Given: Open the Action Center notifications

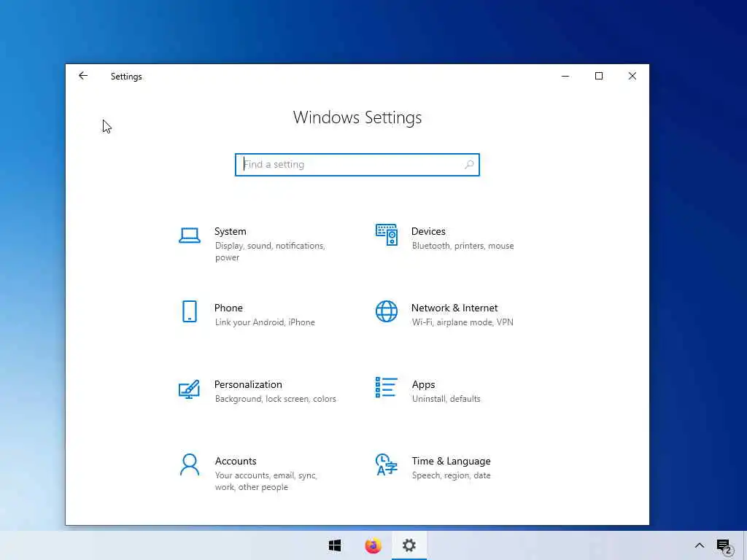Looking at the screenshot, I should pos(724,546).
